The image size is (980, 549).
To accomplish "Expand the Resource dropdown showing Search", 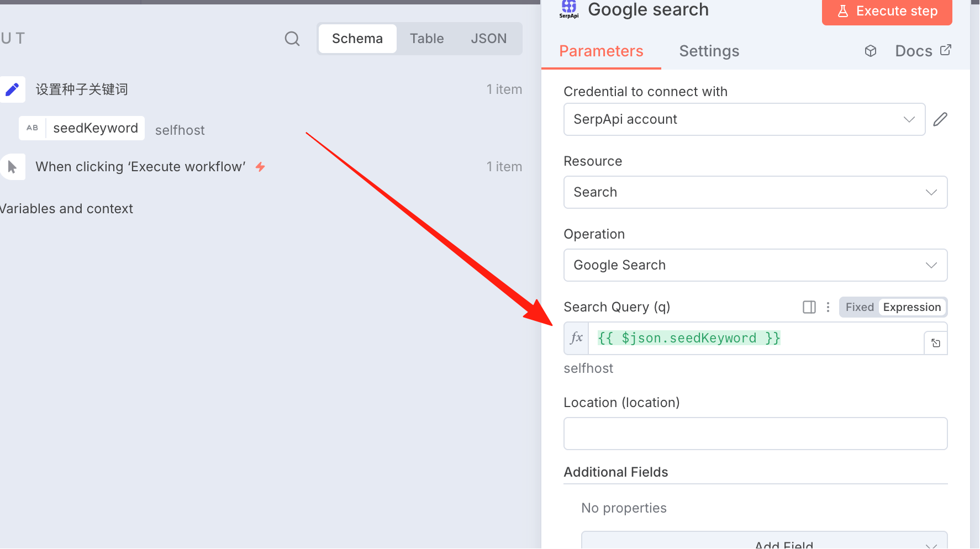I will pos(755,192).
